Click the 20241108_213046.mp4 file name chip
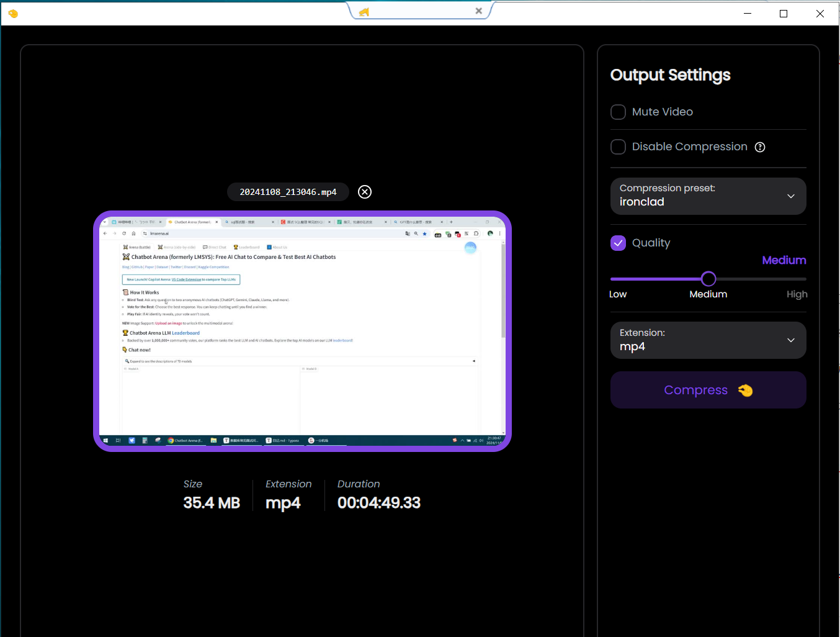This screenshot has height=637, width=840. (x=288, y=192)
